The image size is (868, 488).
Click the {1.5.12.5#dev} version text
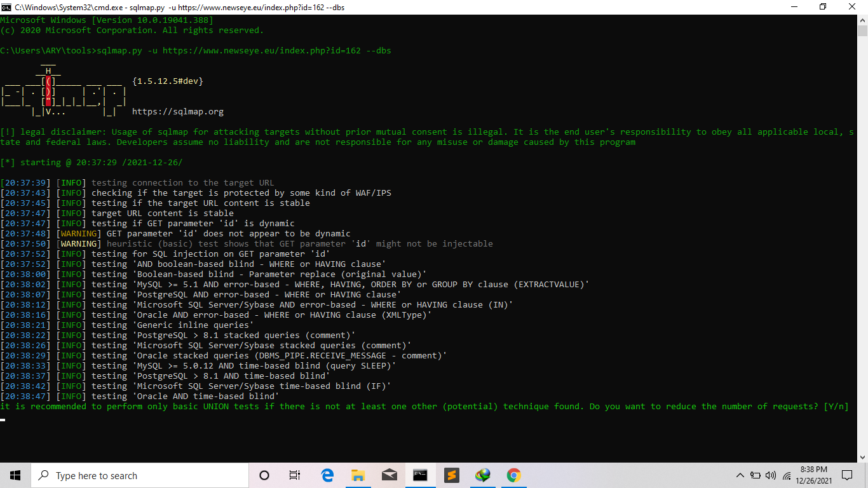pyautogui.click(x=168, y=81)
